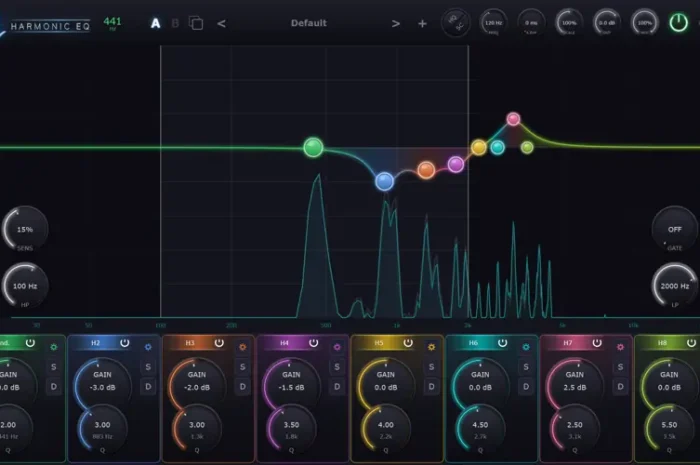This screenshot has width=700, height=465.
Task: Click the H2 GAIN -3.0 dB knob
Action: tap(102, 384)
